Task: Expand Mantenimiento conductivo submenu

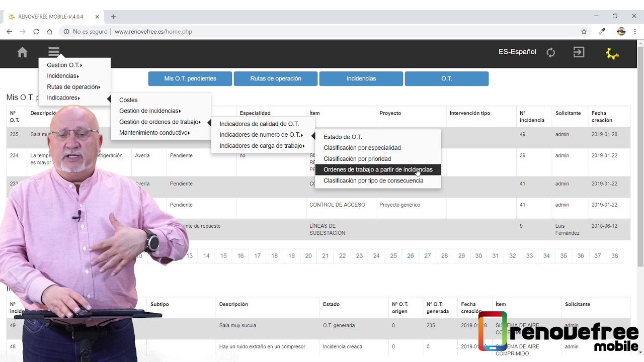Action: 154,133
